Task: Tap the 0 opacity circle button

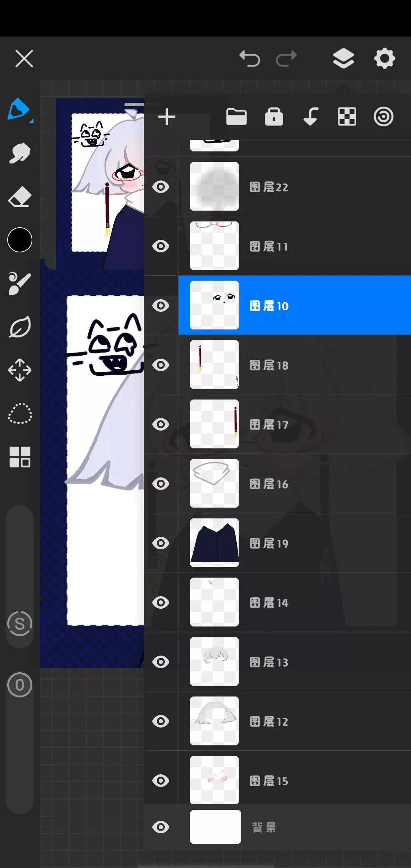Action: (20, 685)
